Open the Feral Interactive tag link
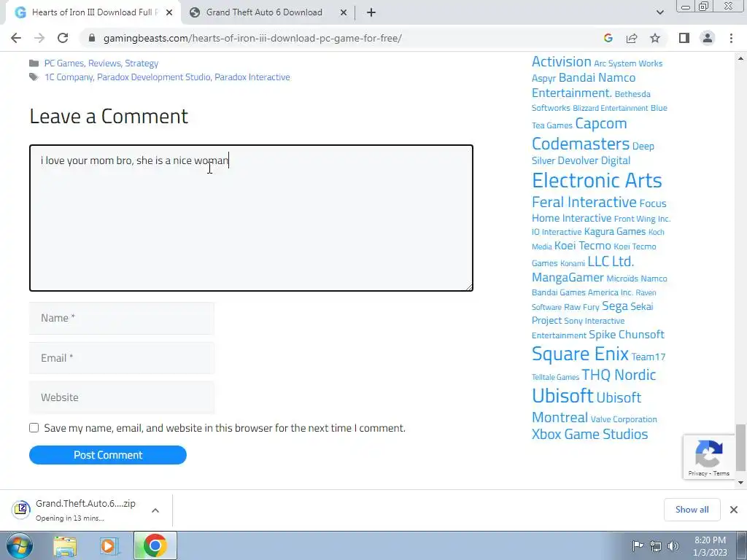 click(x=584, y=202)
